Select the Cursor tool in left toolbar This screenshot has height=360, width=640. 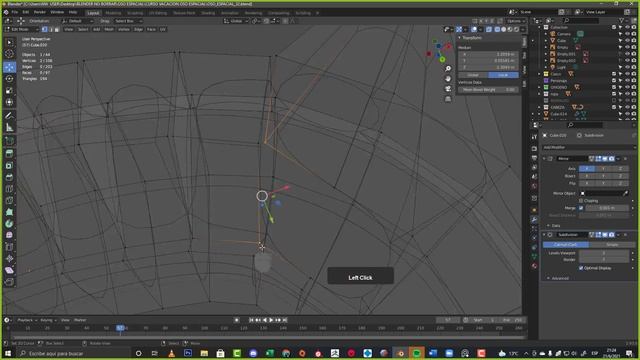point(9,54)
